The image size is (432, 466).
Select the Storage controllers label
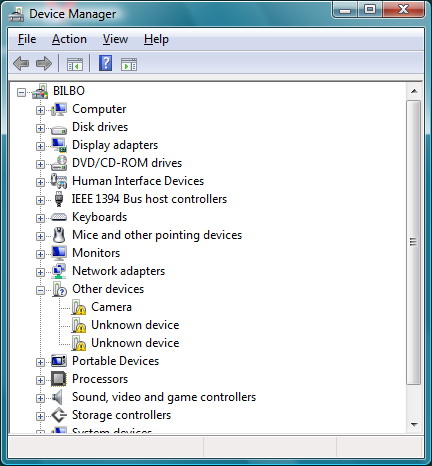(x=121, y=415)
